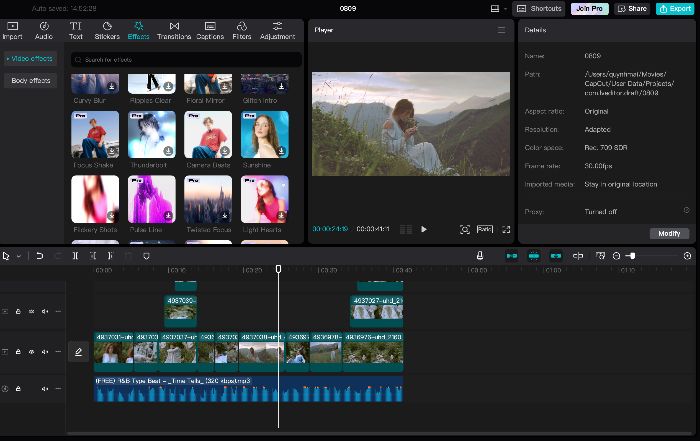Viewport: 700px width, 441px height.
Task: Mute the overlay video track
Action: click(x=45, y=312)
